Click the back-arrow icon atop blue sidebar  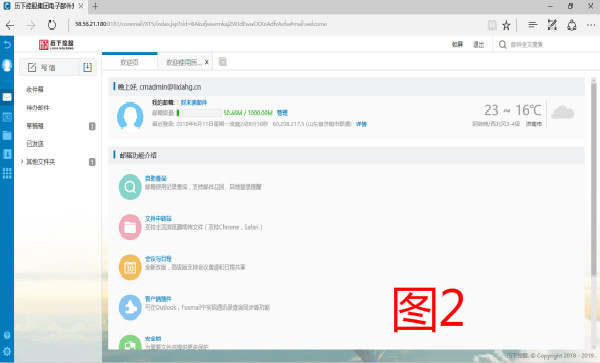pos(7,45)
